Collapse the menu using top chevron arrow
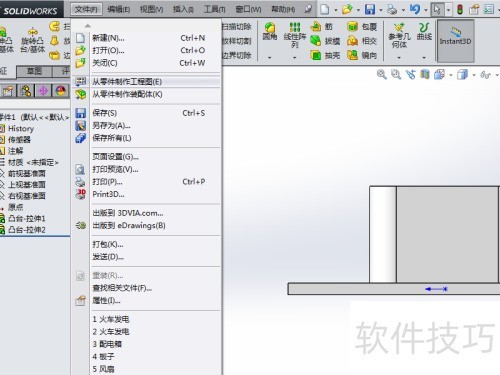 (87, 26)
